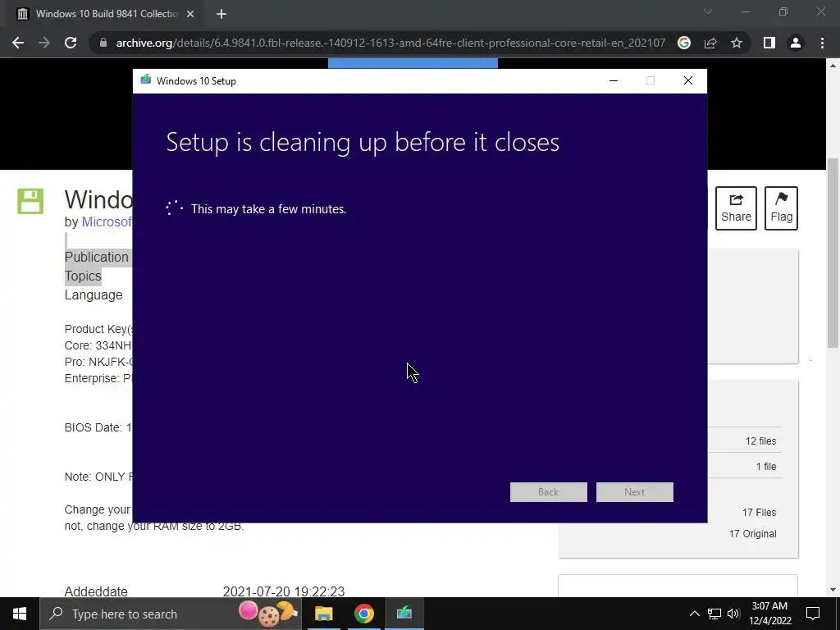This screenshot has width=840, height=630.
Task: Click the Addeddate value 2021-07-20 19:22:23
Action: click(x=283, y=591)
